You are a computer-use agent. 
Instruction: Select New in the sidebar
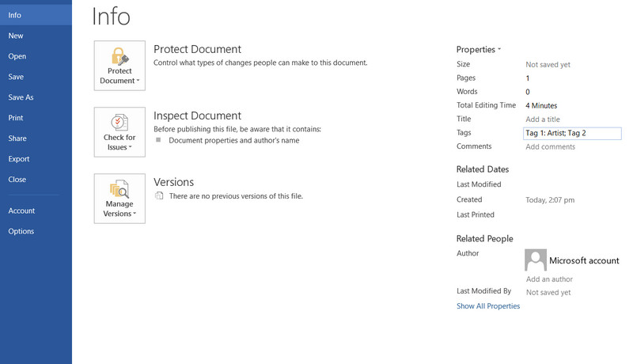[x=36, y=36]
